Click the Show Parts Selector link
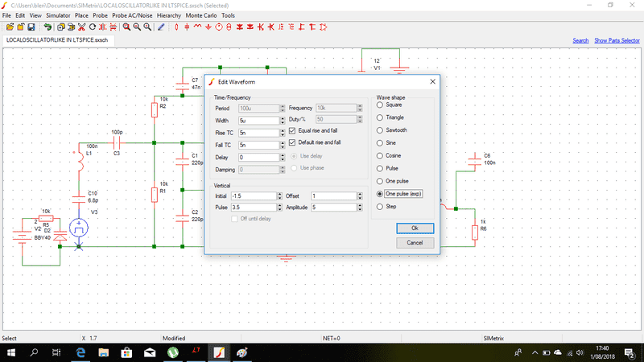This screenshot has height=362, width=644. (x=617, y=40)
